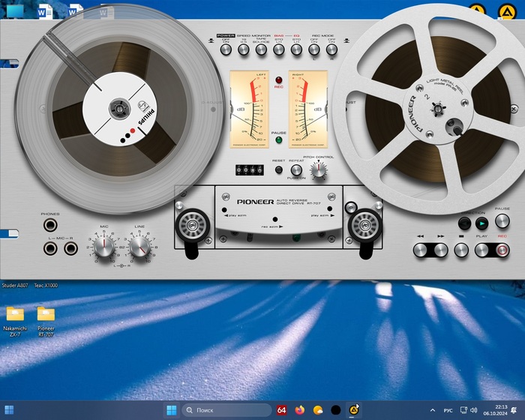Image resolution: width=525 pixels, height=420 pixels.
Task: Click the MIC level knob
Action: (104, 247)
